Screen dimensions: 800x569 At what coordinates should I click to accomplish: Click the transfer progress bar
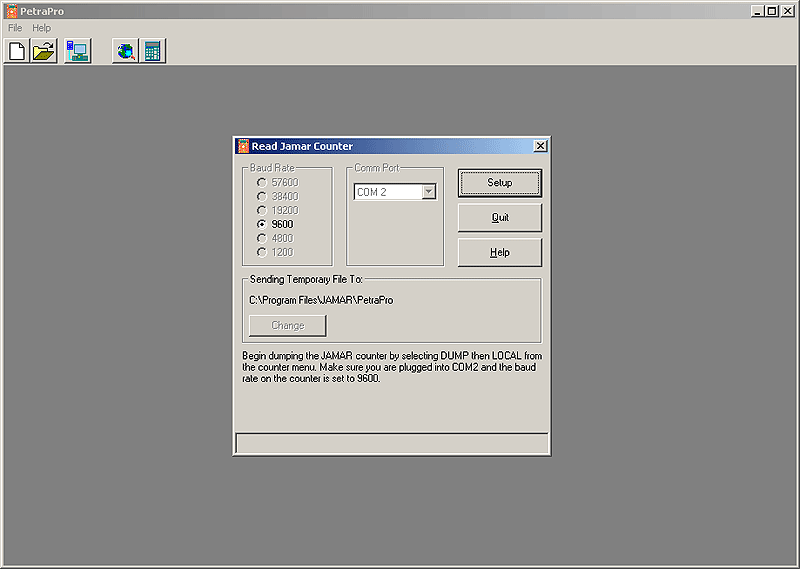pos(392,443)
